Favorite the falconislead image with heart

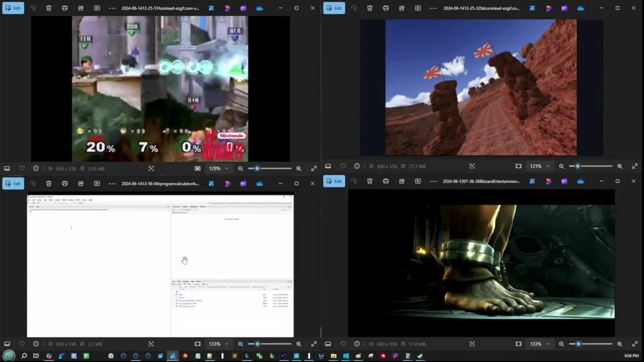[343, 166]
